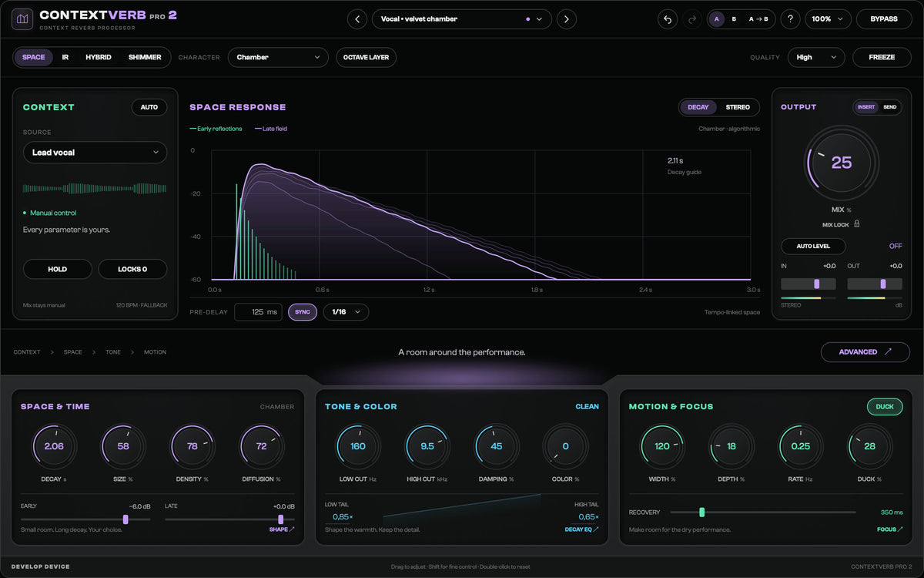Open help with question mark icon

[x=790, y=18]
